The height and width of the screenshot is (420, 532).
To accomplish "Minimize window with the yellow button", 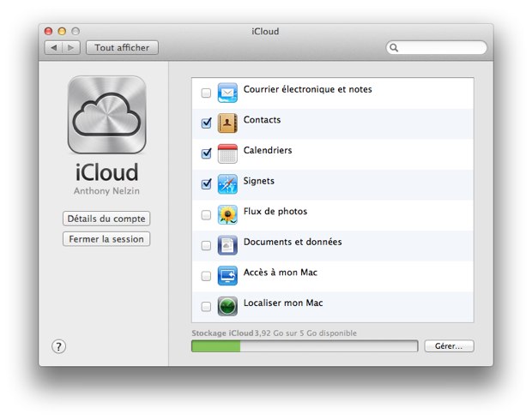I will pyautogui.click(x=62, y=31).
